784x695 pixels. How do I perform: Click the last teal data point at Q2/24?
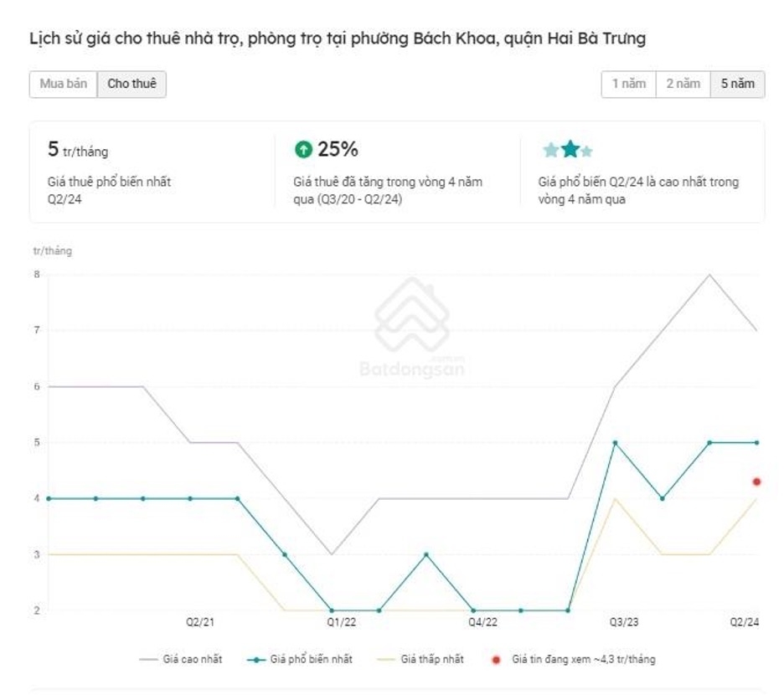[757, 442]
